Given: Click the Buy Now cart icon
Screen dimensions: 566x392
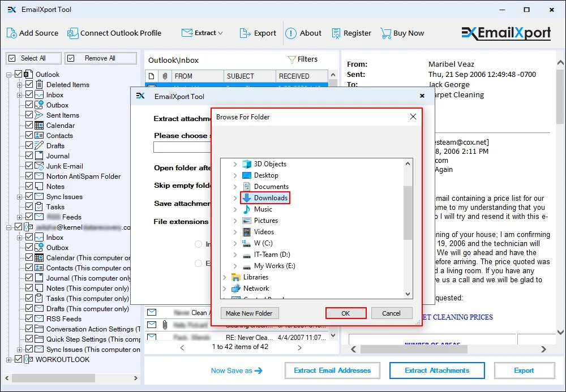Looking at the screenshot, I should coord(385,33).
